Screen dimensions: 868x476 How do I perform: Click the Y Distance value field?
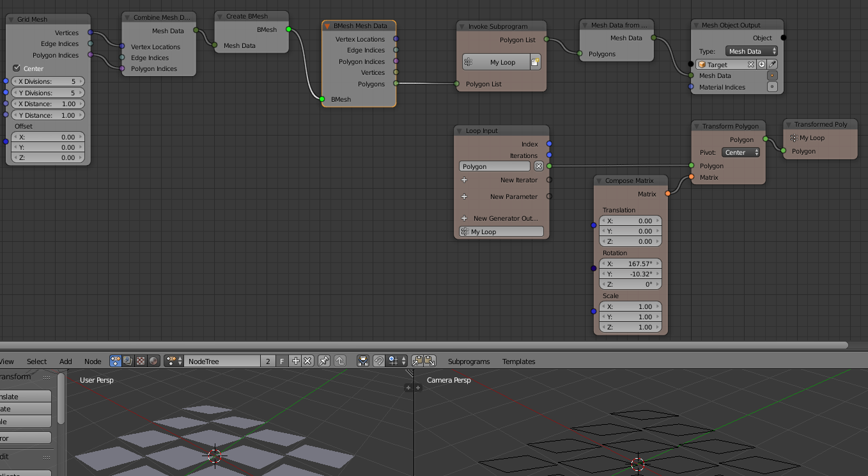coord(48,115)
